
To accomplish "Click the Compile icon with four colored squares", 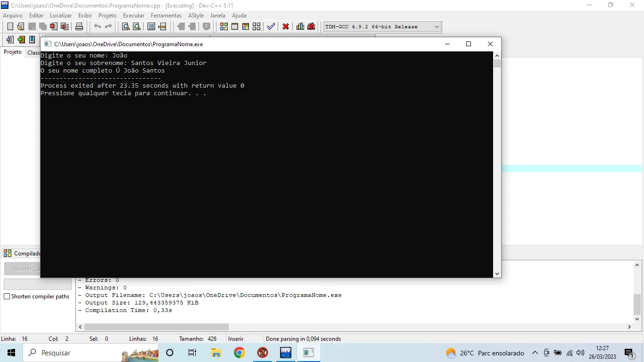I will (224, 27).
